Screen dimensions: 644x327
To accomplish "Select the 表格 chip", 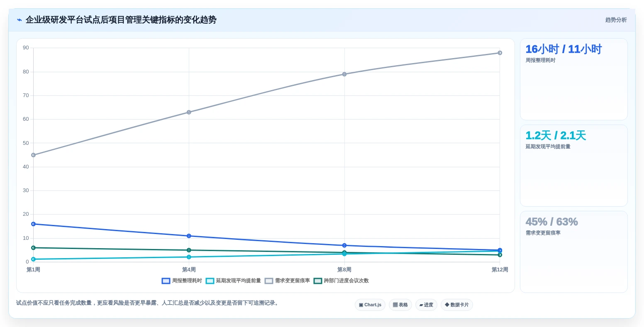I will point(400,305).
